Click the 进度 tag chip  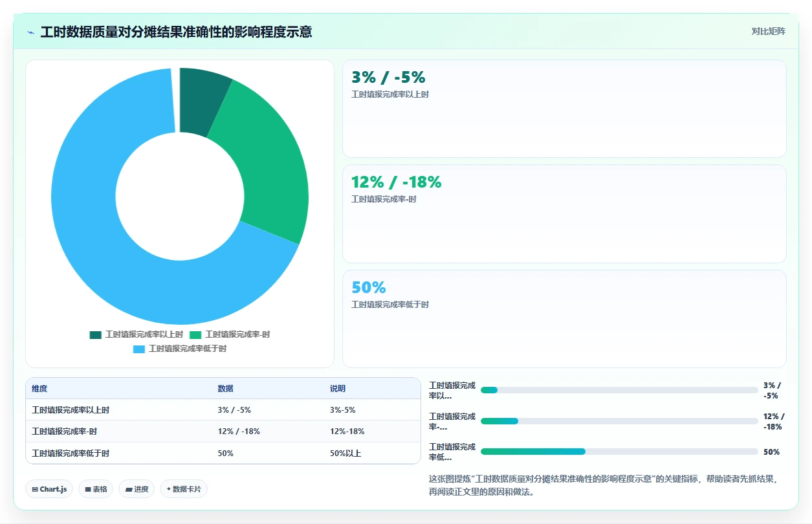tap(137, 489)
